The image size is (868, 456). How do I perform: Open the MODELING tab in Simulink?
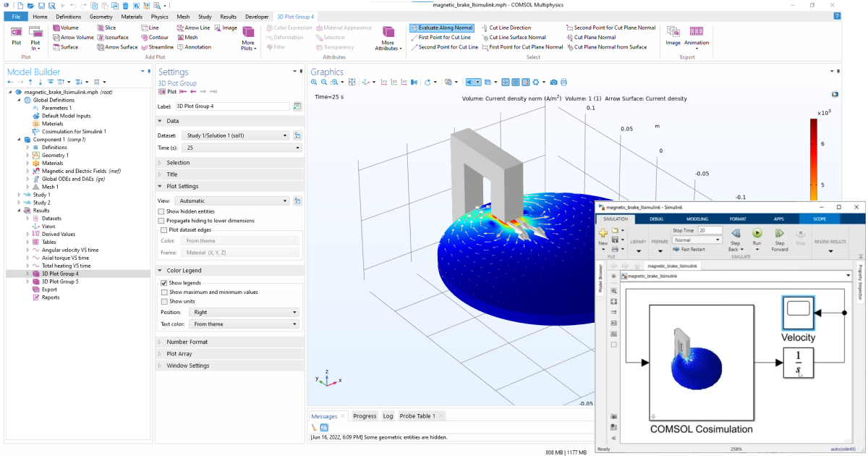coord(698,219)
